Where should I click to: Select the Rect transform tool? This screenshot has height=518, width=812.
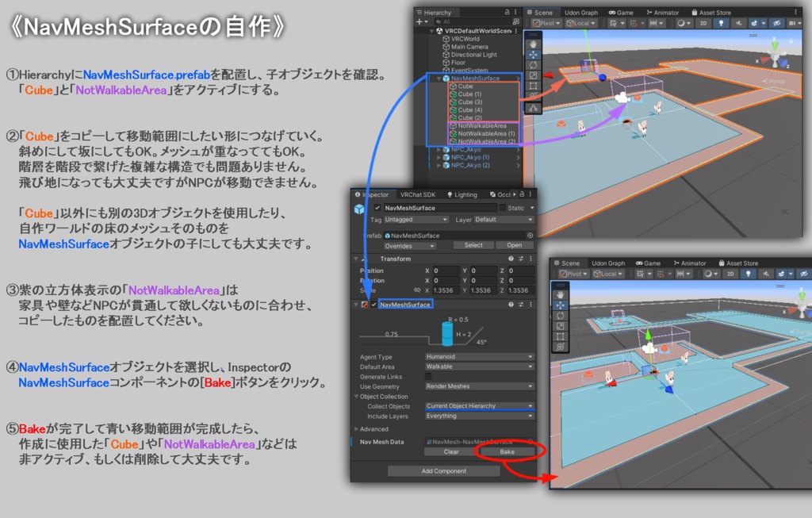pyautogui.click(x=534, y=84)
